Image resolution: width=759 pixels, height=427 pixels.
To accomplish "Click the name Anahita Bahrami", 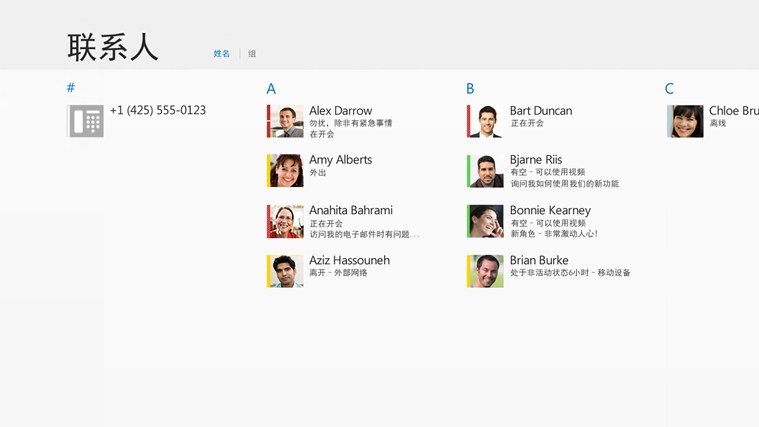I will point(351,210).
